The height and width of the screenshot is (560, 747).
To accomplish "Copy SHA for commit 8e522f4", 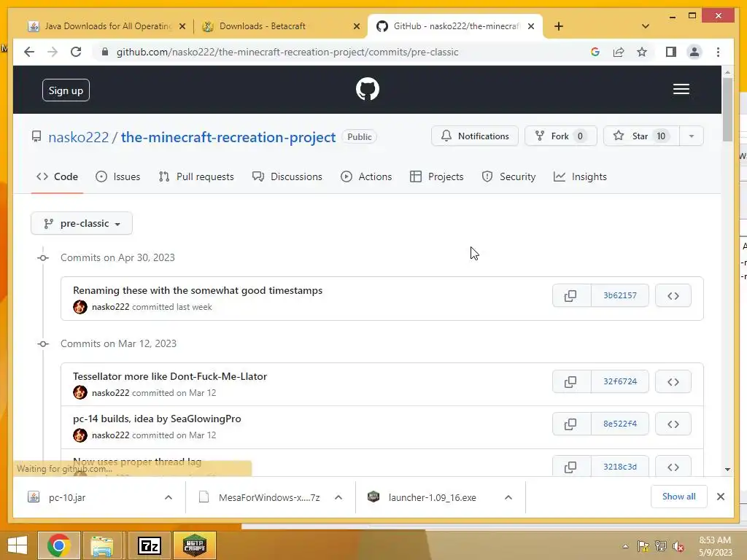I will pyautogui.click(x=570, y=424).
